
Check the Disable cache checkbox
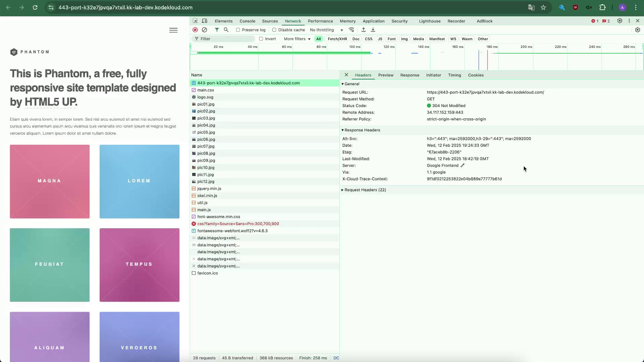coord(274,30)
